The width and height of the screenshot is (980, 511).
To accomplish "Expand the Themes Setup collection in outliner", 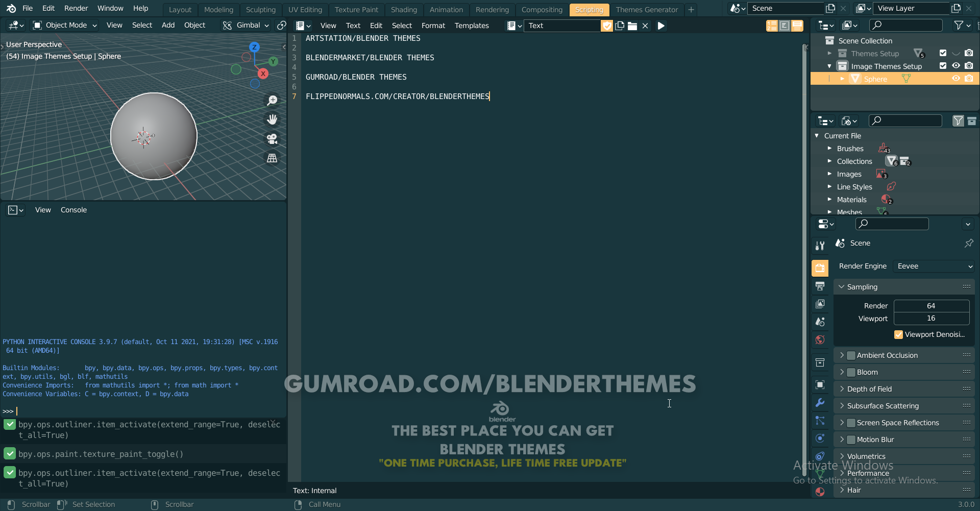I will pos(829,53).
